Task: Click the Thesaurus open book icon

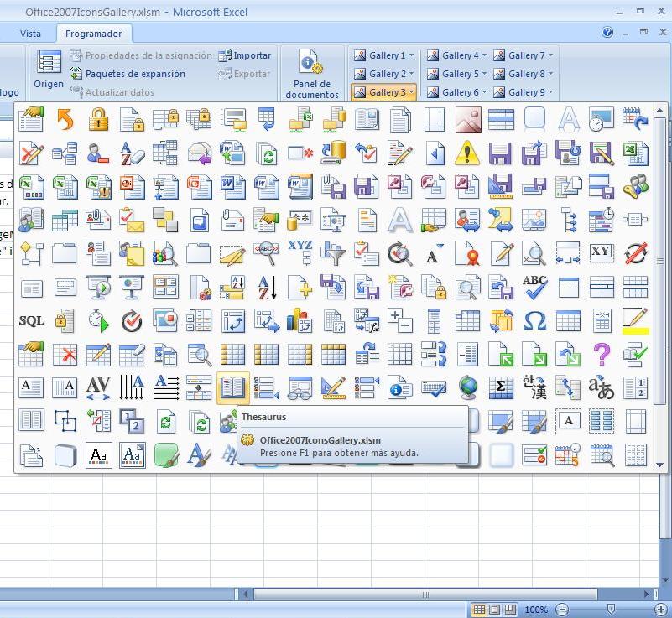Action: coord(232,387)
